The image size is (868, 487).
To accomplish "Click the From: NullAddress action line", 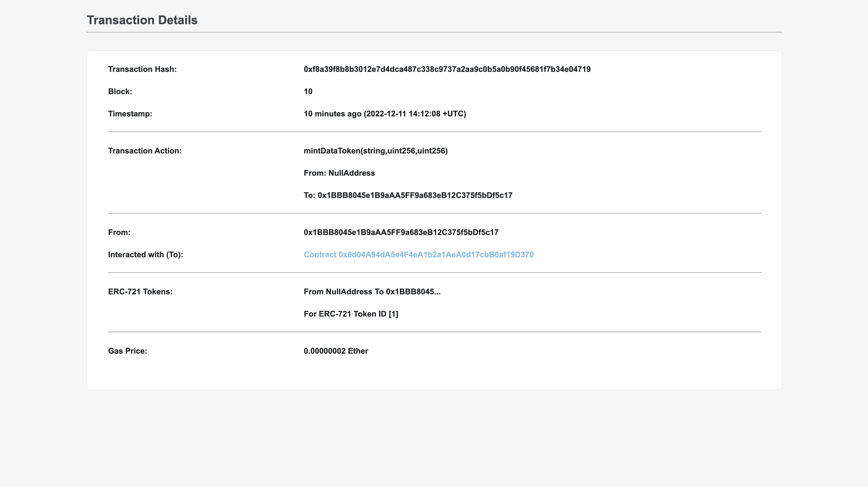I will (x=339, y=173).
